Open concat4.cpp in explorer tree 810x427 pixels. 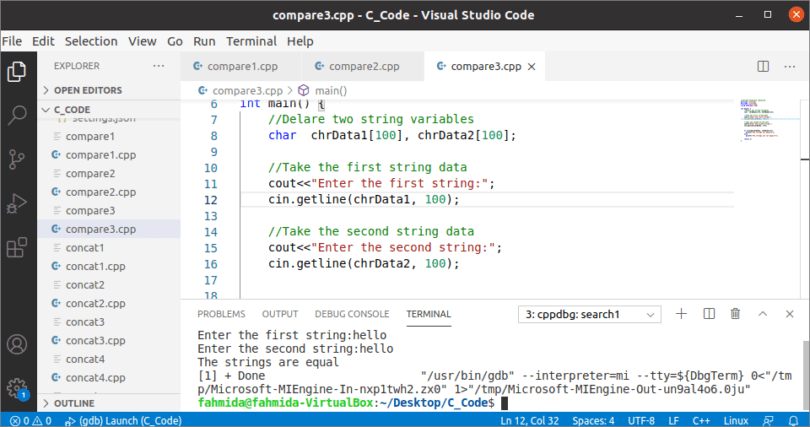pyautogui.click(x=109, y=378)
